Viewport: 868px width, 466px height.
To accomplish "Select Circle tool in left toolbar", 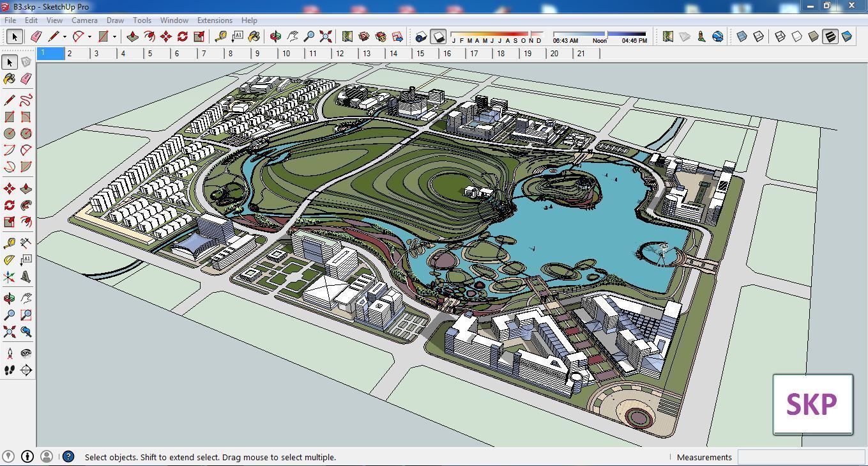I will [10, 134].
